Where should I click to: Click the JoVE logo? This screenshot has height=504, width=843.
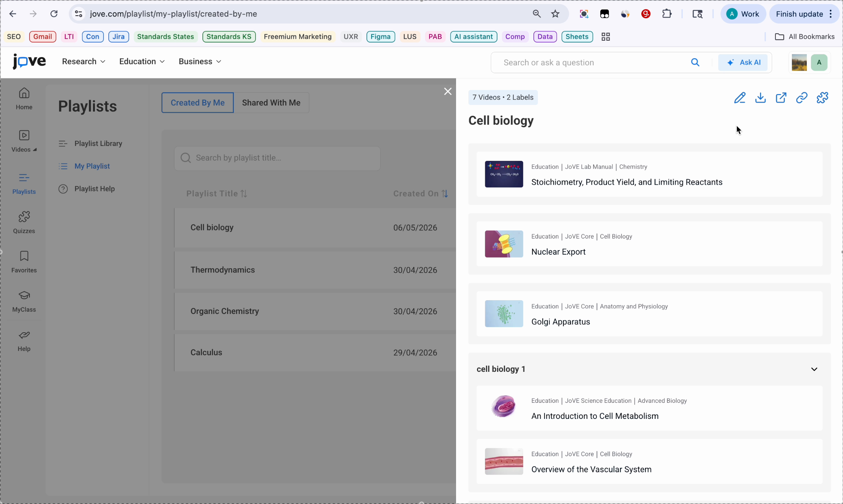[x=29, y=61]
